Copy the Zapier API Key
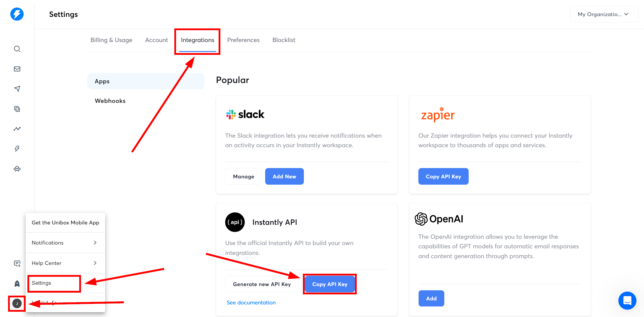The height and width of the screenshot is (317, 644). coord(443,176)
